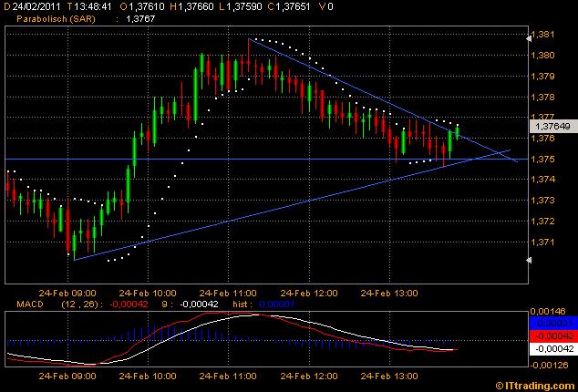Click 24-Feb 10:00 under the price chart
Image resolution: width=578 pixels, height=392 pixels.
pyautogui.click(x=148, y=294)
